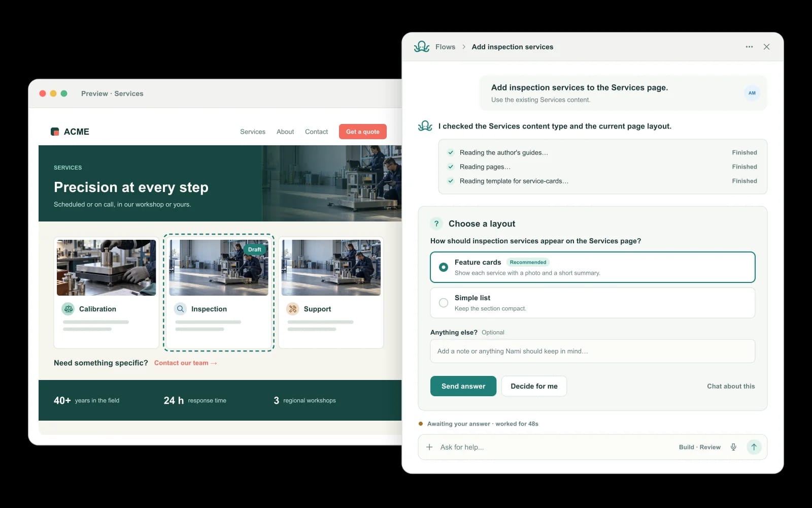This screenshot has width=812, height=508.
Task: Select the Feature cards radio option
Action: [x=444, y=267]
